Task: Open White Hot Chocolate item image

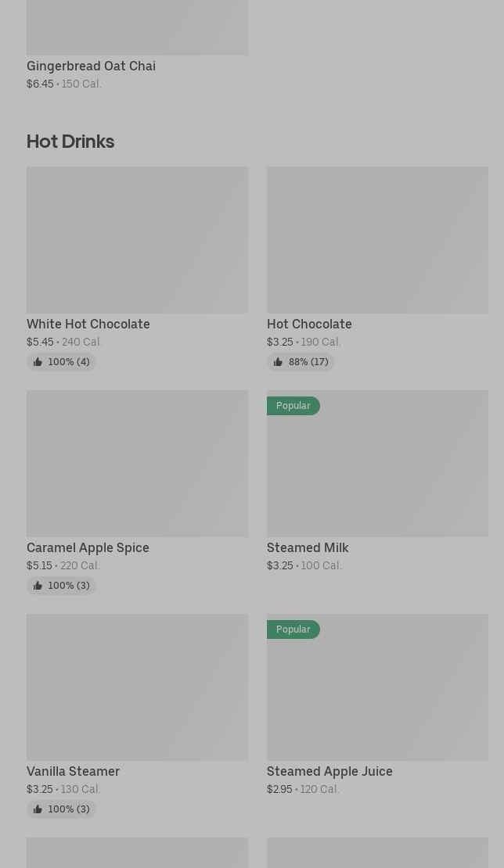Action: pyautogui.click(x=137, y=240)
